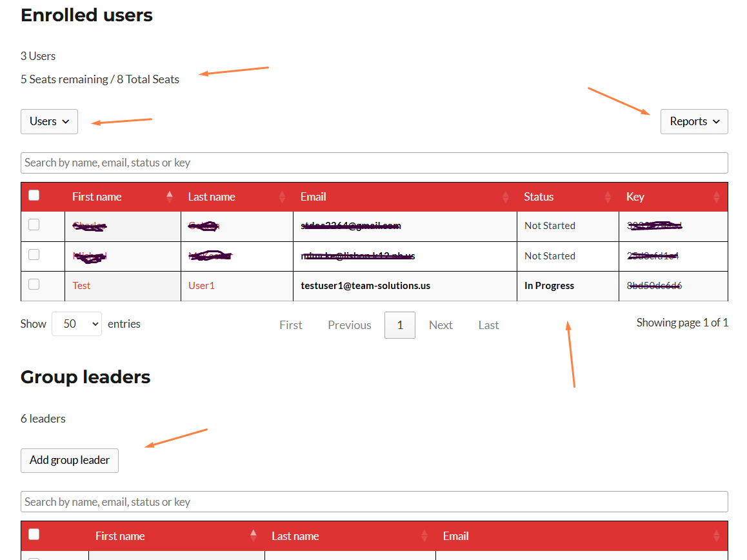Sort group leaders by First name
Image resolution: width=747 pixels, height=560 pixels.
tap(120, 536)
